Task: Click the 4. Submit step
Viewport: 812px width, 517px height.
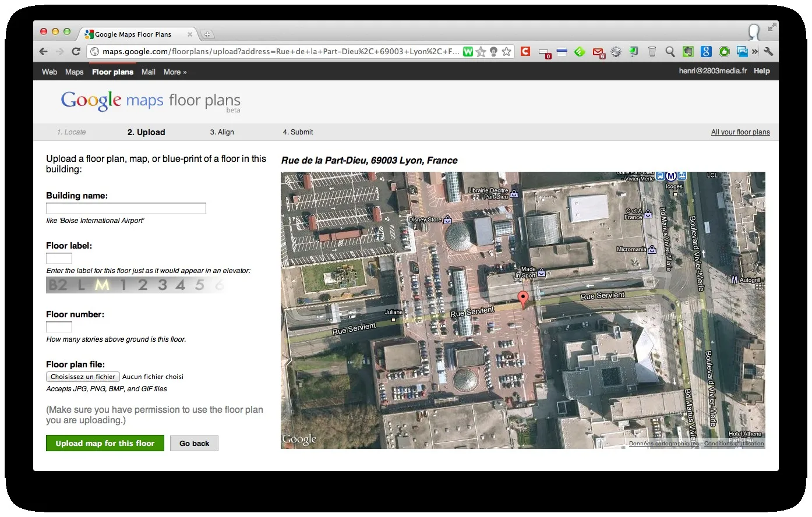Action: pyautogui.click(x=298, y=132)
